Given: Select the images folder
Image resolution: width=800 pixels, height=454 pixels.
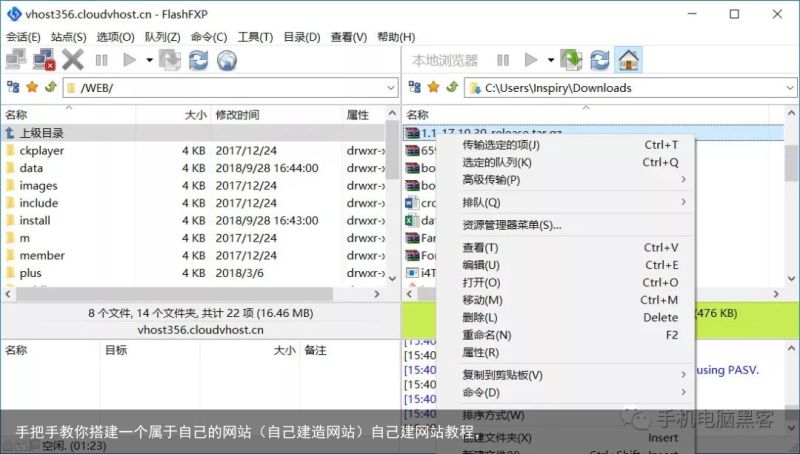Looking at the screenshot, I should pos(194,186).
